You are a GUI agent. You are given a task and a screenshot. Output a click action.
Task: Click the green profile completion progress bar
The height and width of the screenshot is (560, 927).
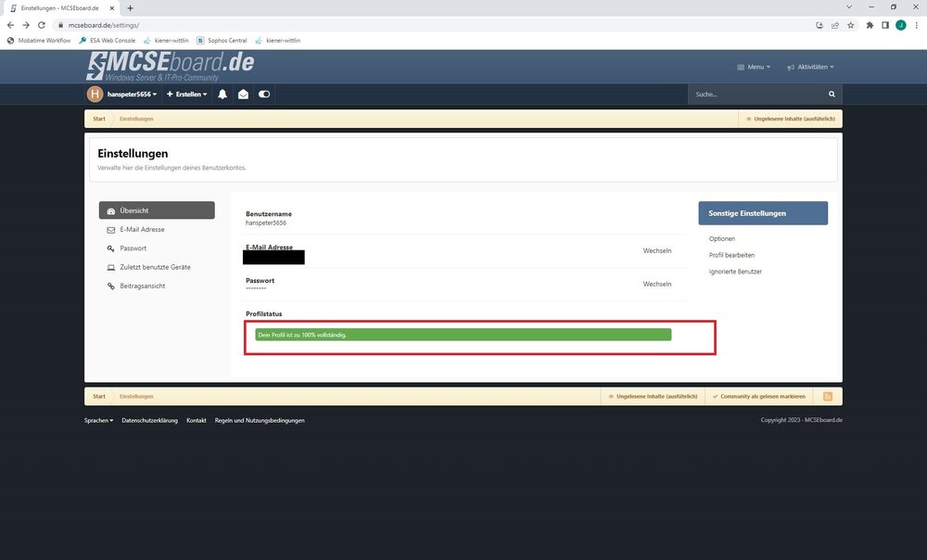pos(463,335)
